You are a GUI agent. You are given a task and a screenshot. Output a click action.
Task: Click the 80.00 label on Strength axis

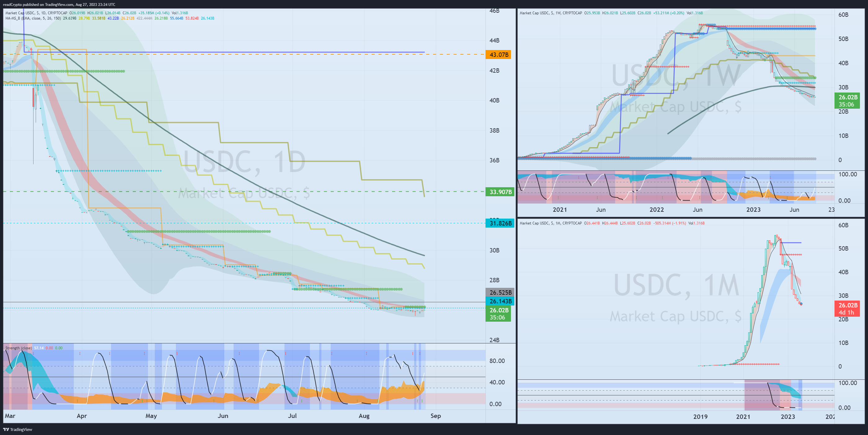[497, 361]
